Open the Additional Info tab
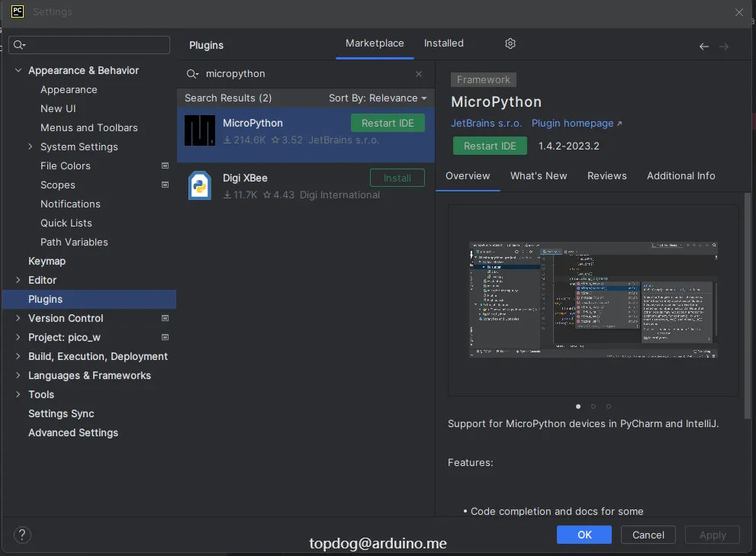The image size is (756, 556). click(x=680, y=176)
